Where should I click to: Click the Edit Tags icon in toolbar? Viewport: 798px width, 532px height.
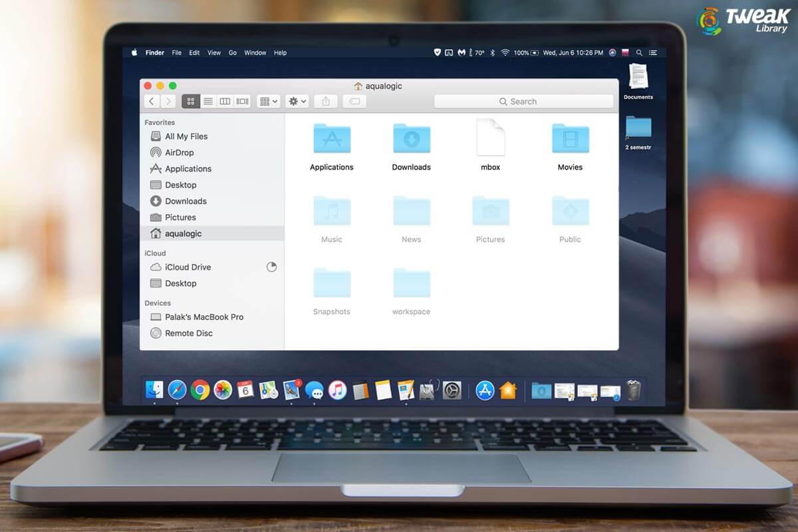(x=354, y=101)
